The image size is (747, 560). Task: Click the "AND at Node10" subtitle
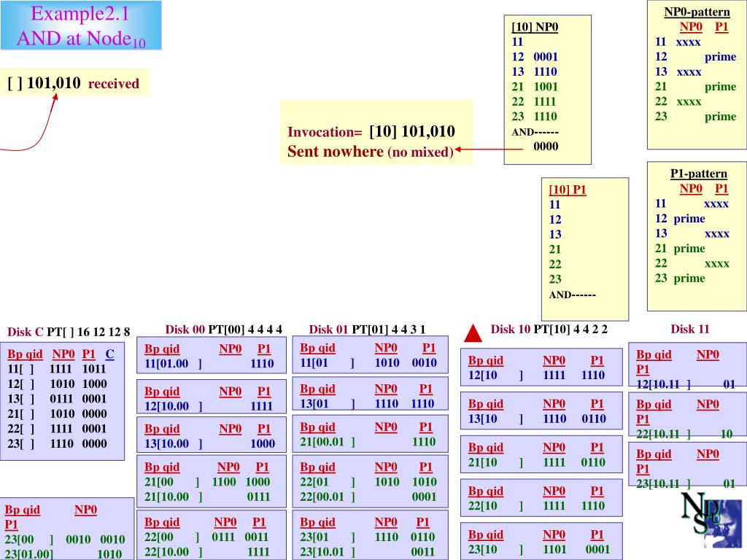(x=81, y=38)
